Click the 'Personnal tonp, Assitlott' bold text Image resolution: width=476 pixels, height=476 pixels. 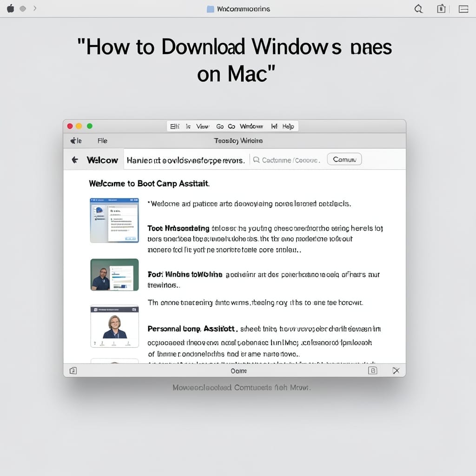tap(192, 329)
